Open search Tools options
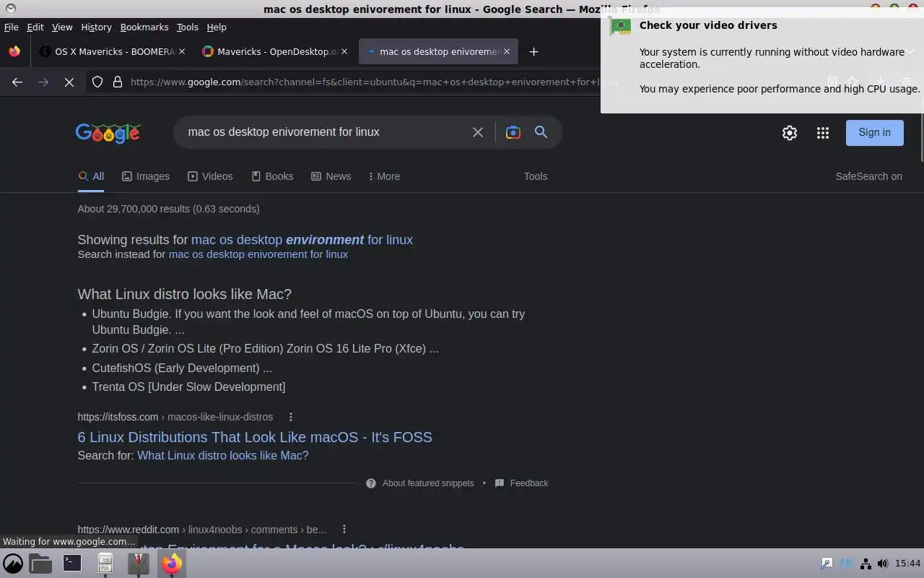924x578 pixels. [536, 176]
